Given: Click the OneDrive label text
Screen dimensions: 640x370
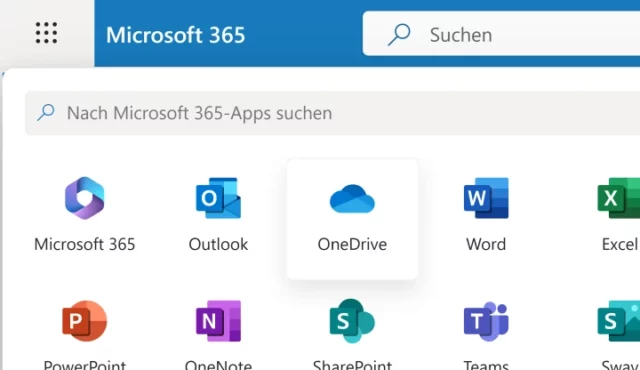Looking at the screenshot, I should tap(352, 244).
